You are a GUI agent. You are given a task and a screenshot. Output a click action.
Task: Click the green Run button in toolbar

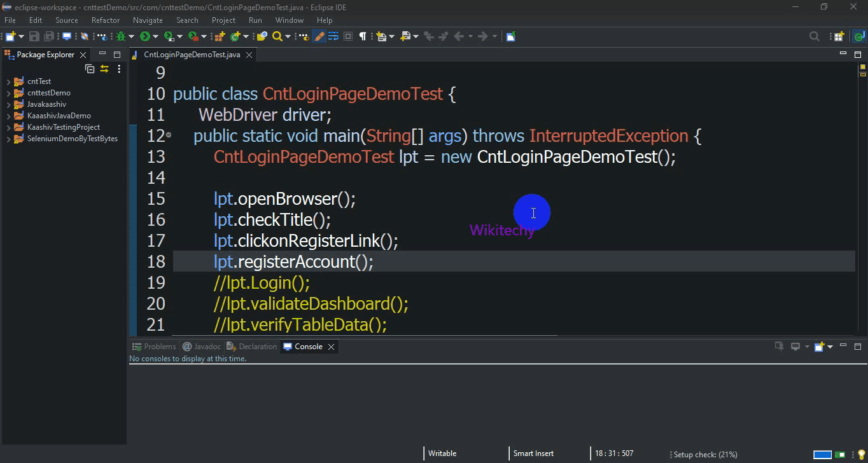click(x=145, y=37)
